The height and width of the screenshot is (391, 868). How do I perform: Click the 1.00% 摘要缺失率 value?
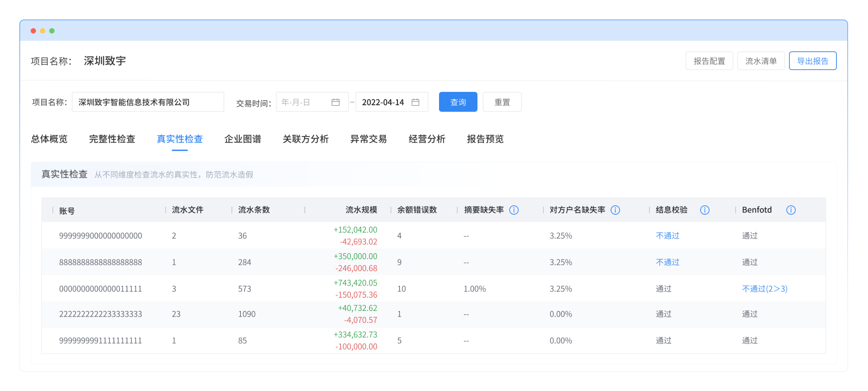pyautogui.click(x=475, y=289)
